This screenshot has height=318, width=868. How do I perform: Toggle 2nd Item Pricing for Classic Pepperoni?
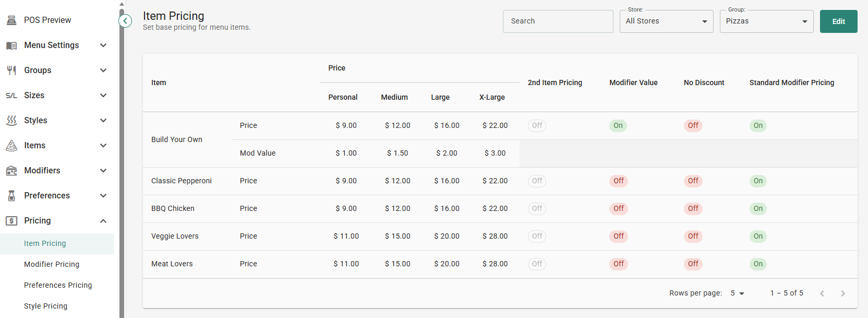pos(537,181)
